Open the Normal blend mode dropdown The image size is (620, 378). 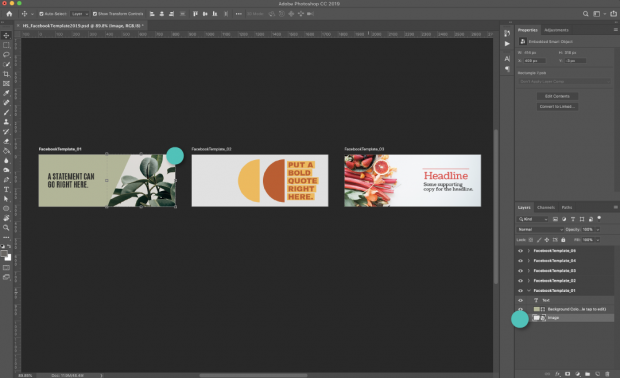(x=540, y=229)
